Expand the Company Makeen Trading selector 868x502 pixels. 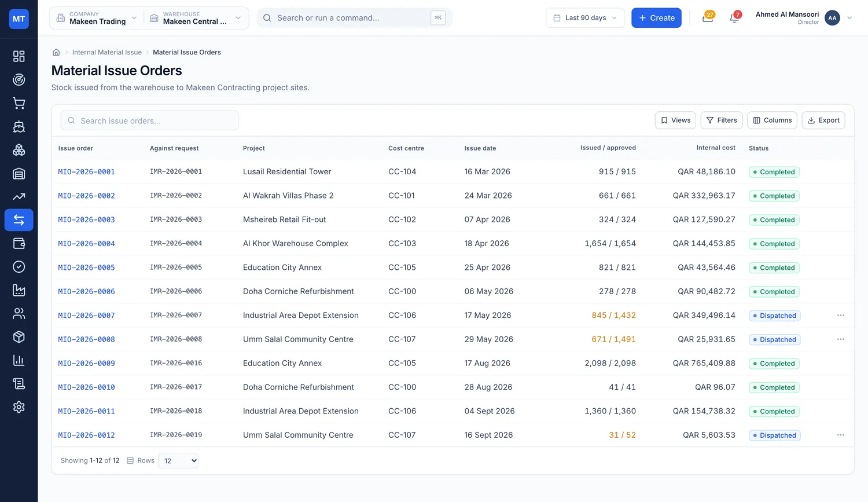point(96,18)
